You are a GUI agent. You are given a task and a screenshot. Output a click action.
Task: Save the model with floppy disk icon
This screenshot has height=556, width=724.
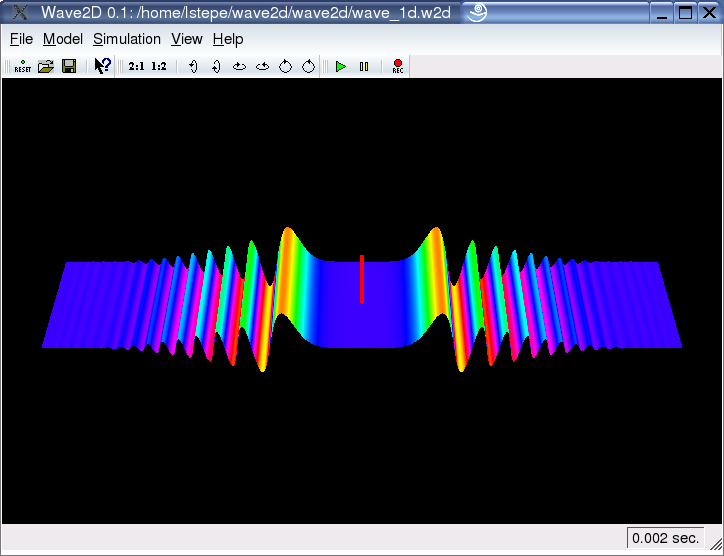[69, 67]
